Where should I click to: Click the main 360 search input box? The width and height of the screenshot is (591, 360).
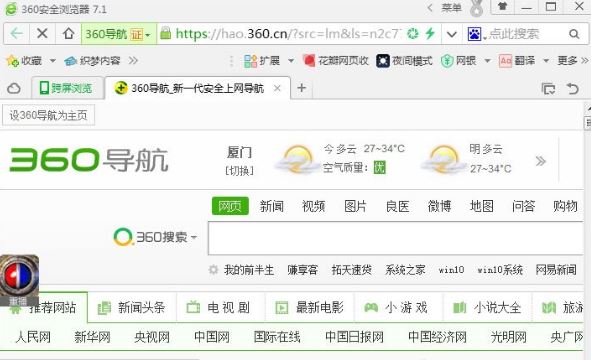[x=396, y=238]
